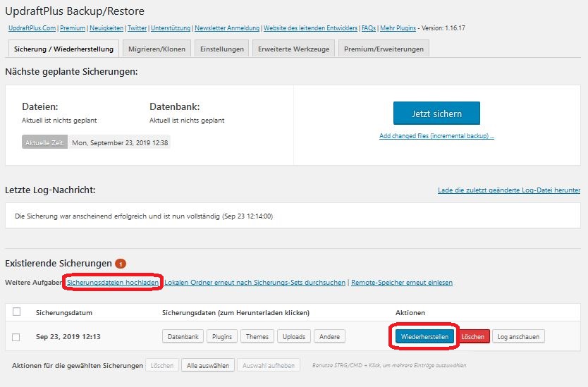Check the Sep 23, 2019 12:13 backup checkbox
The width and height of the screenshot is (588, 387).
pos(16,337)
